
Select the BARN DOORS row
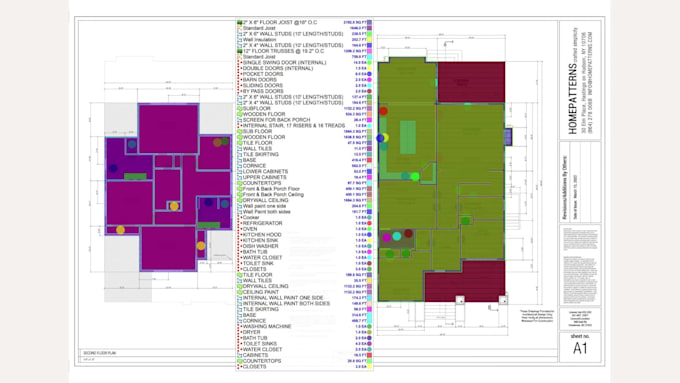coord(304,80)
